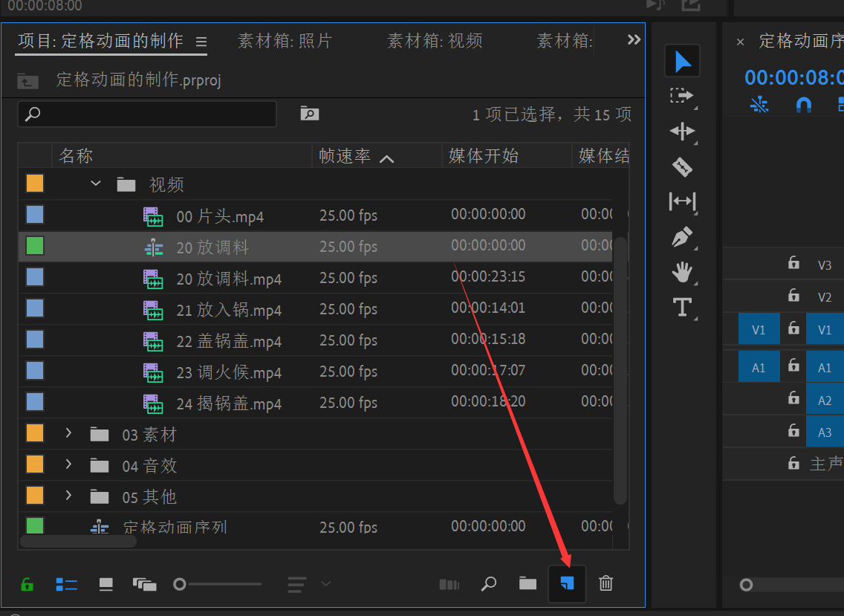Open the sort icons dropdown arrow
Image resolution: width=844 pixels, height=616 pixels.
pos(325,584)
